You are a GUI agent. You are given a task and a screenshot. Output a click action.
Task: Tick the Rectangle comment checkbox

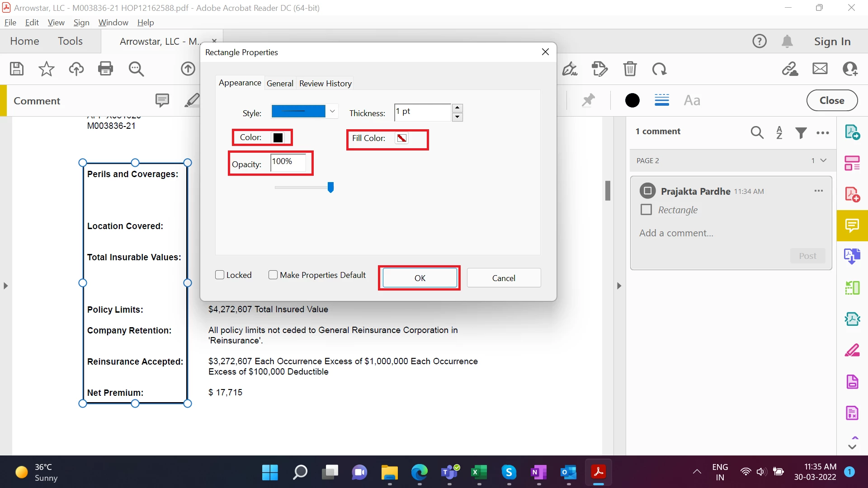coord(646,210)
